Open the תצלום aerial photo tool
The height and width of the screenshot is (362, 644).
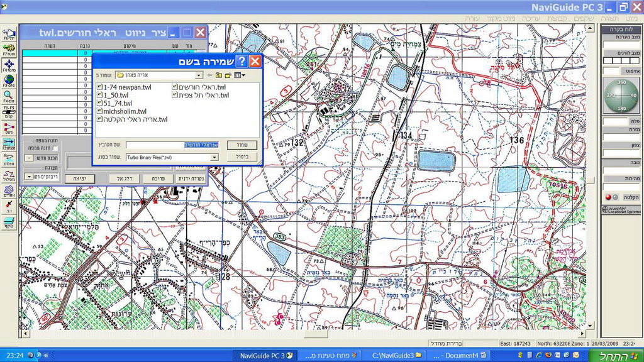point(9,159)
